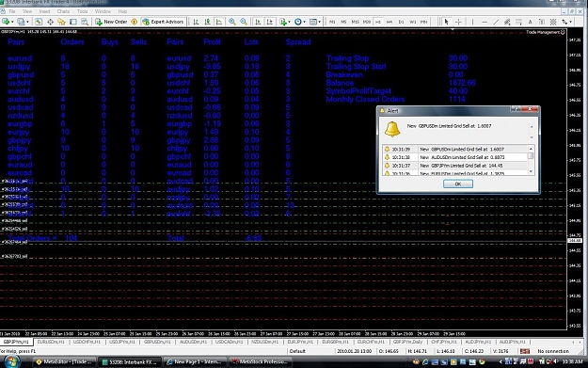The image size is (588, 368).
Task: Open the Templates icon
Action: pyautogui.click(x=313, y=22)
